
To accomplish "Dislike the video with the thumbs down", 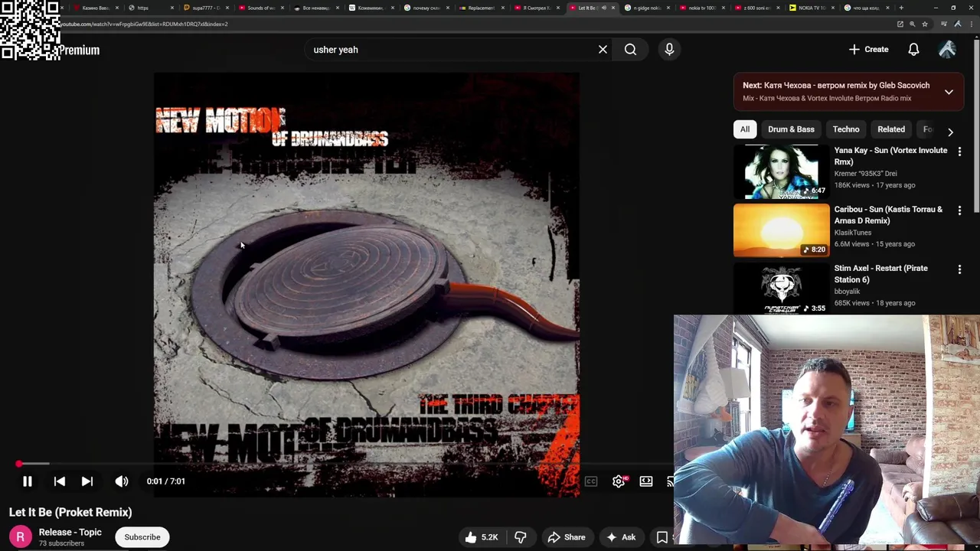I will coord(520,537).
